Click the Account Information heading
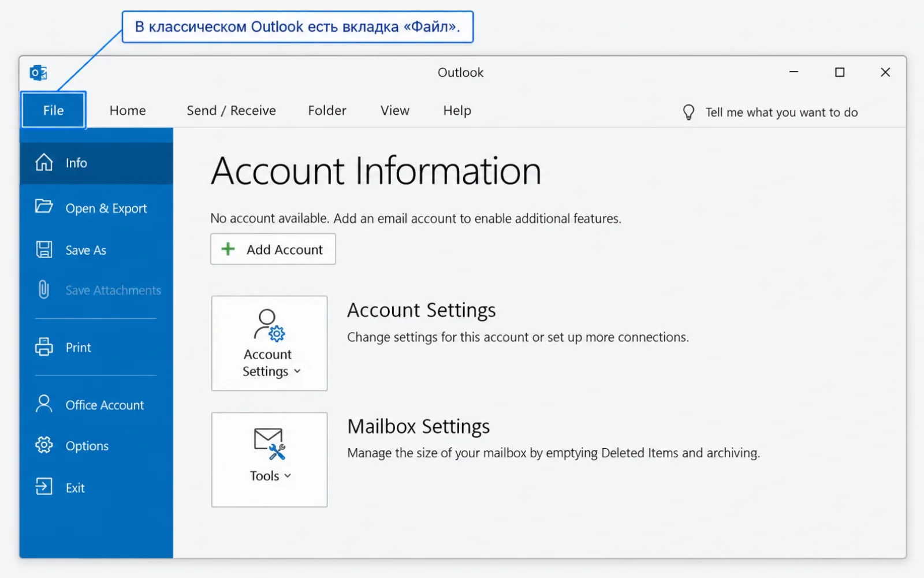This screenshot has height=578, width=924. [x=376, y=171]
